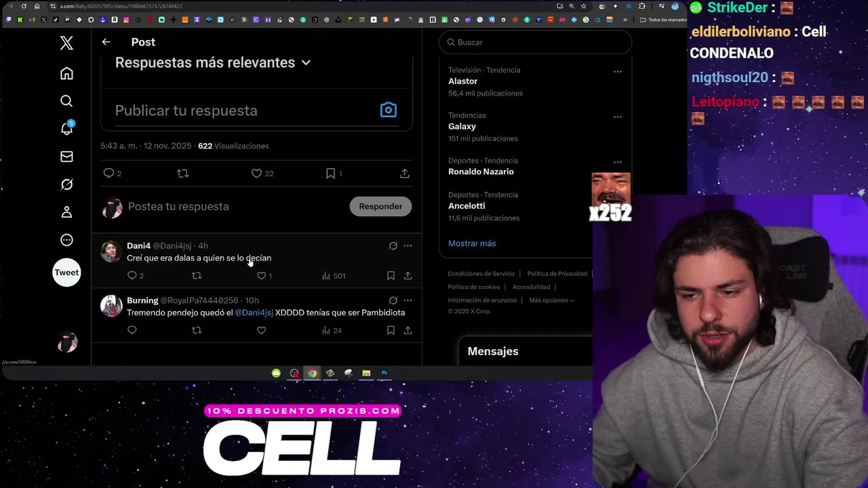Expand 'Respuestas más relevantes' sort dropdown
The width and height of the screenshot is (868, 488).
213,62
